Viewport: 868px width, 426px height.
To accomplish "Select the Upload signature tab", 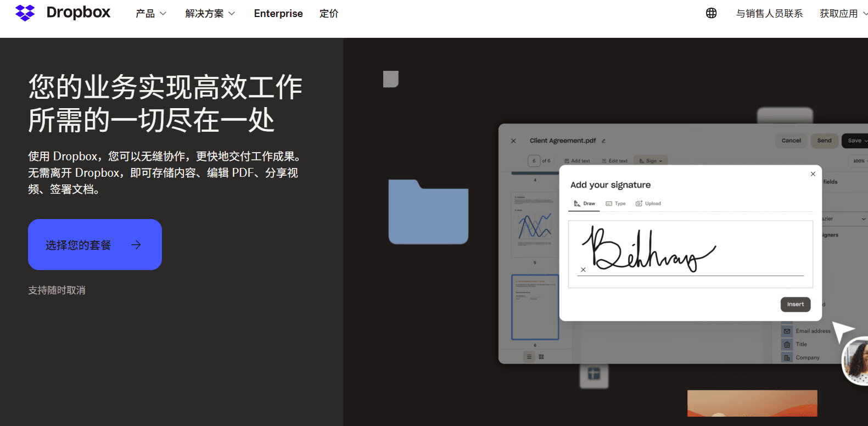I will pyautogui.click(x=648, y=204).
